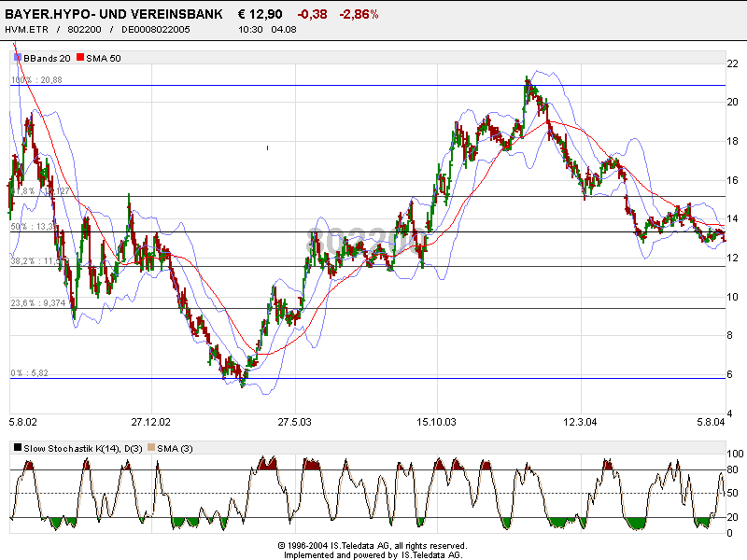Click the SMA (3) indicator label
Viewport: 747px width, 560px height.
point(175,449)
